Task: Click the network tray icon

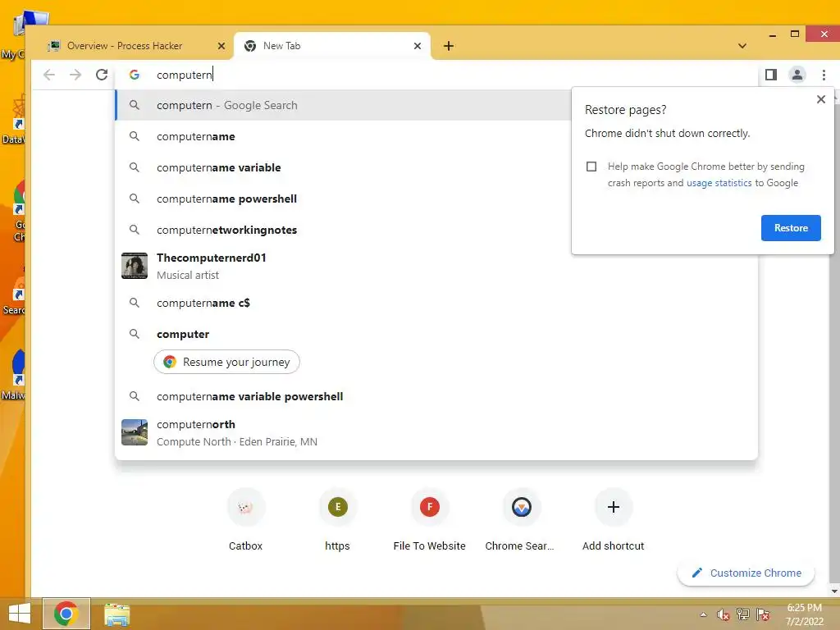Action: [x=743, y=614]
